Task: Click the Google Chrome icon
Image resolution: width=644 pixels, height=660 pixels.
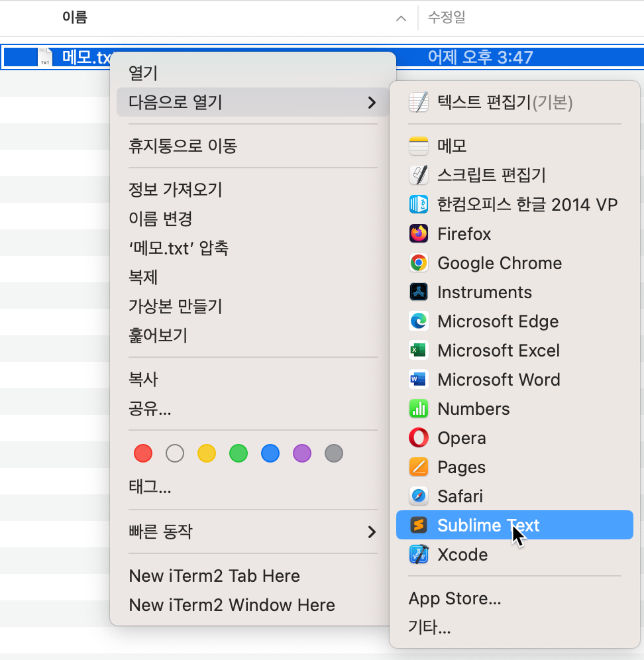Action: coord(418,263)
